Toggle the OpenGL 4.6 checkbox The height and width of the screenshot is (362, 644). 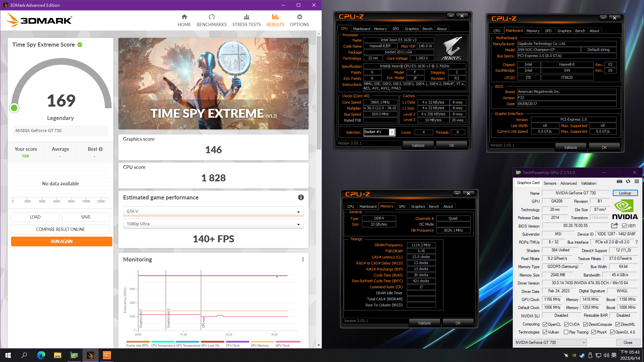pos(612,332)
